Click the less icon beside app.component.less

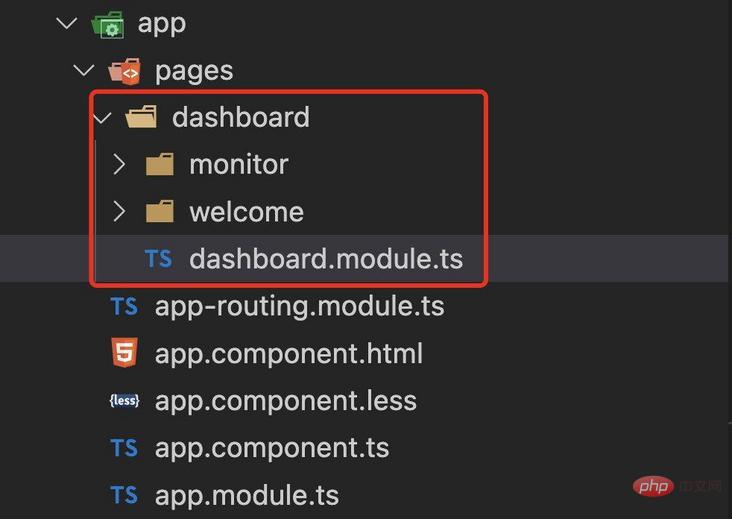click(124, 401)
